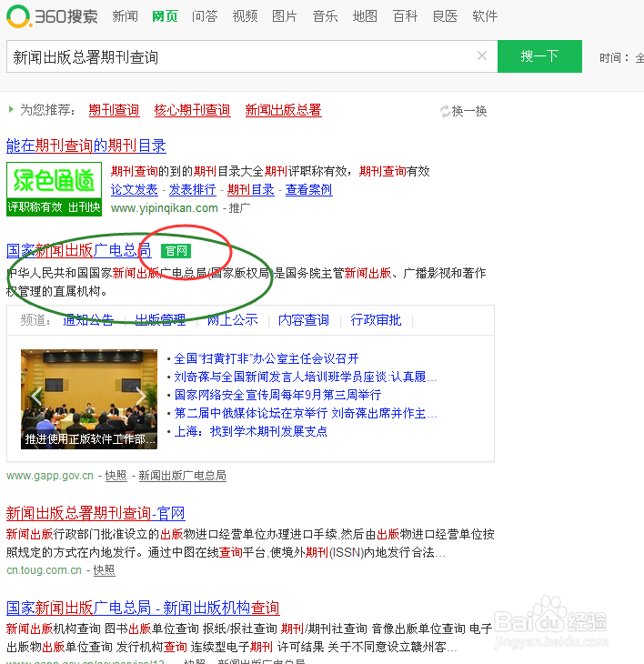This screenshot has width=644, height=664.
Task: Open the 出版管理 channel
Action: 160,319
